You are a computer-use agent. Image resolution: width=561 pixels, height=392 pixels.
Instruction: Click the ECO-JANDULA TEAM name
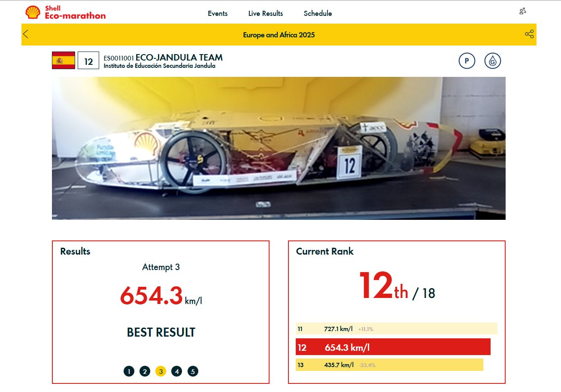179,58
